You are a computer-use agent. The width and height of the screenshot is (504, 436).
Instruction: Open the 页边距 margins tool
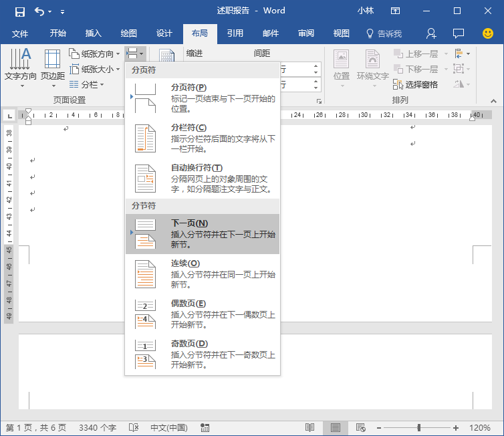click(53, 68)
